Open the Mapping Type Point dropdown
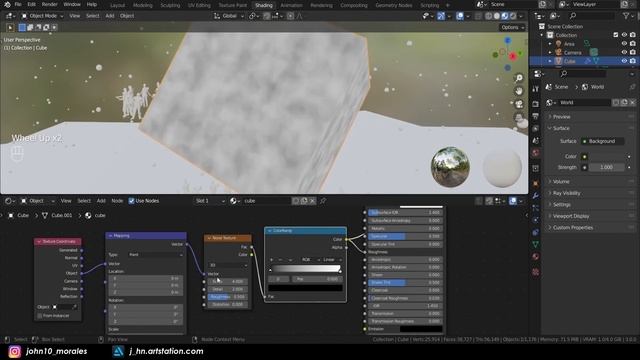Viewport: 640px width, 360px height. point(156,255)
